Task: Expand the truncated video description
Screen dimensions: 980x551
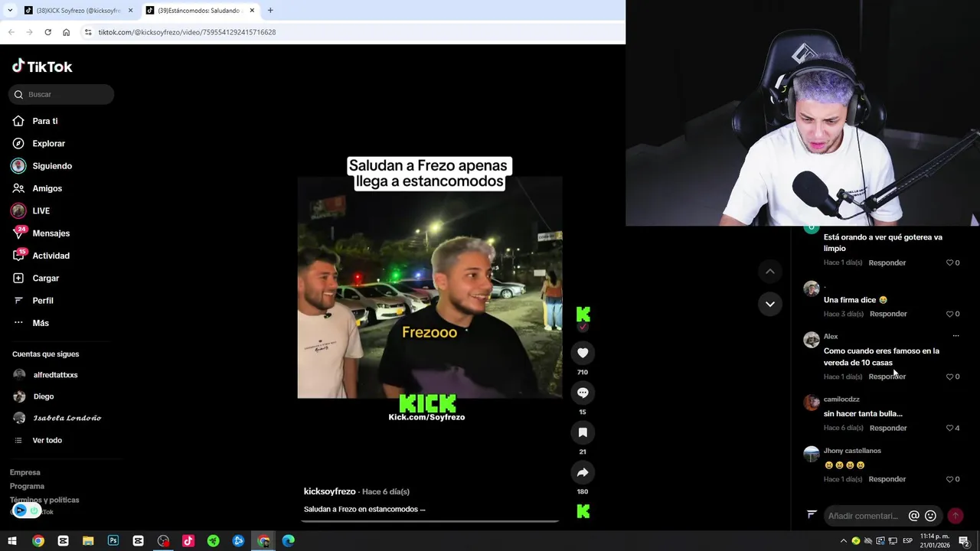Action: pyautogui.click(x=422, y=510)
